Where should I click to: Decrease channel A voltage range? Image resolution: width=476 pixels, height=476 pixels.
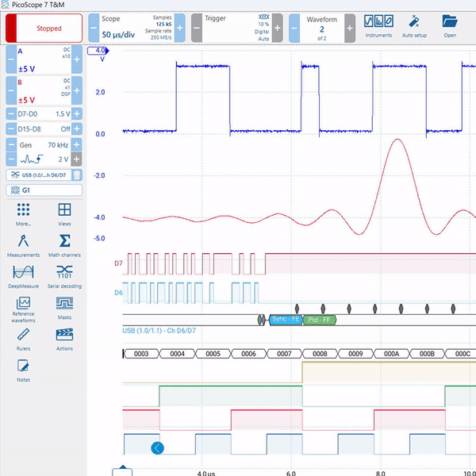click(x=11, y=59)
